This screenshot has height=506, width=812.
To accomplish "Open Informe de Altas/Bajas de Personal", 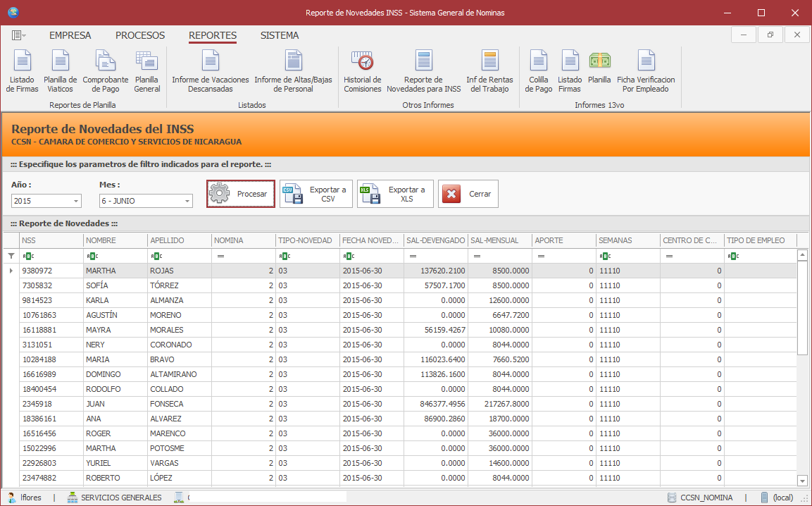I will [293, 72].
